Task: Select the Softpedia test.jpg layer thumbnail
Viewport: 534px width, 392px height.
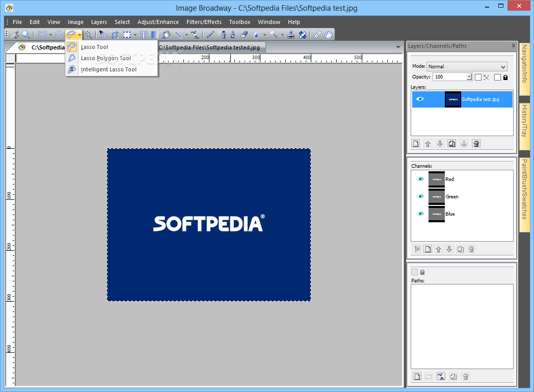Action: (x=453, y=99)
